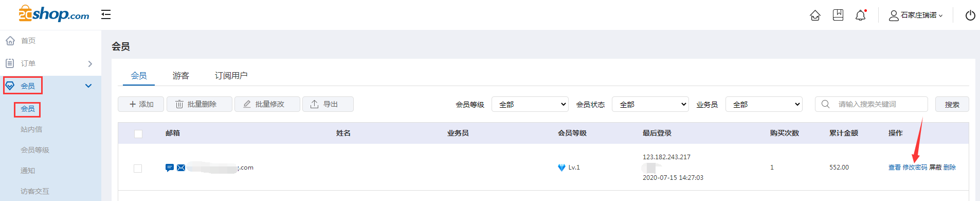Log out using the power icon
980x201 pixels.
pyautogui.click(x=970, y=15)
